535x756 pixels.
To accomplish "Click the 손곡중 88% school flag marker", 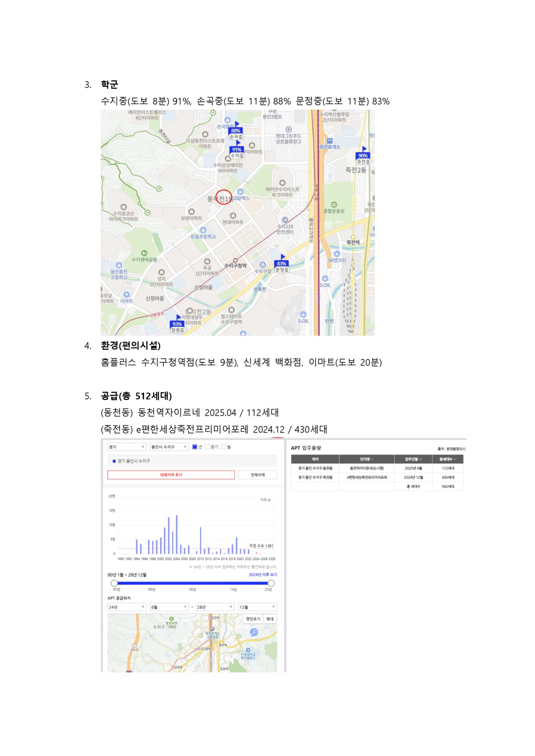I will click(x=236, y=131).
